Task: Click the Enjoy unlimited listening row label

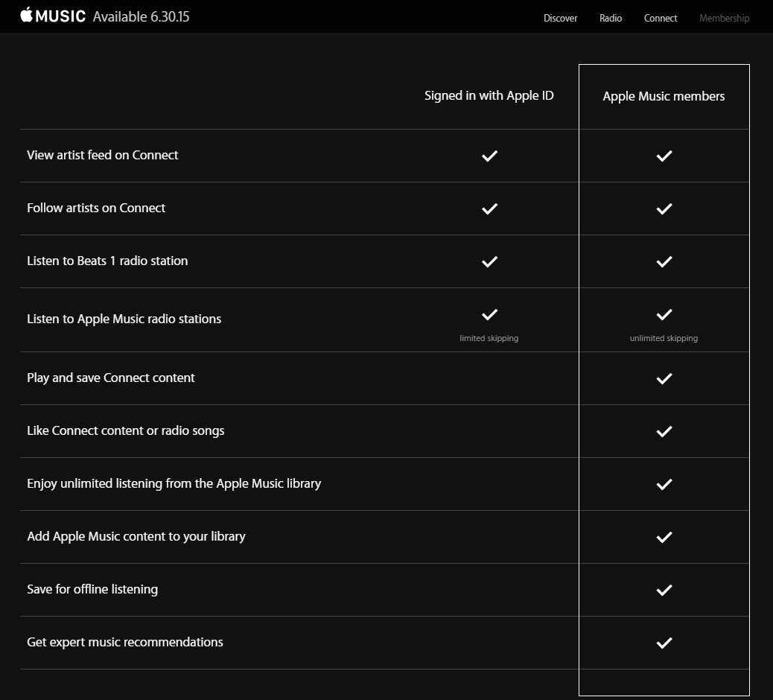Action: point(174,483)
